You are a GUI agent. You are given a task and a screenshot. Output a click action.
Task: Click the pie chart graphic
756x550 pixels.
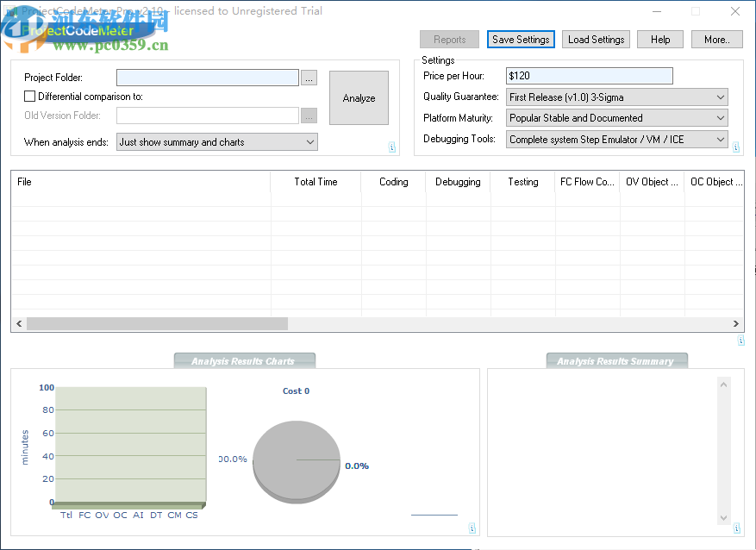[296, 461]
